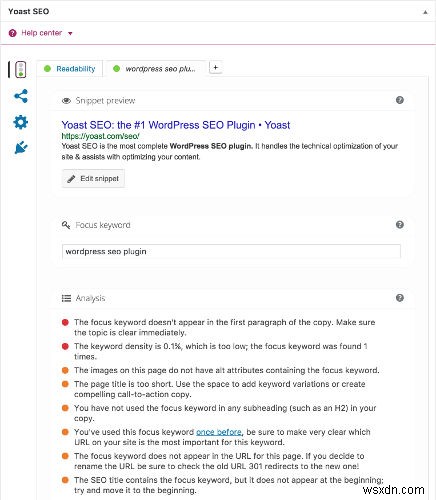Click orange bullet for subheading keyword item
Viewport: 436px width, 500px height.
[65, 408]
